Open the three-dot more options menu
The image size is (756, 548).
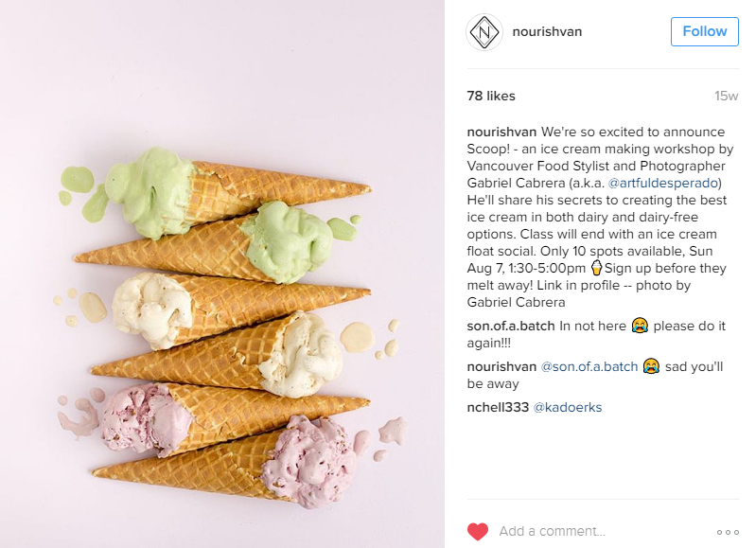pos(728,532)
